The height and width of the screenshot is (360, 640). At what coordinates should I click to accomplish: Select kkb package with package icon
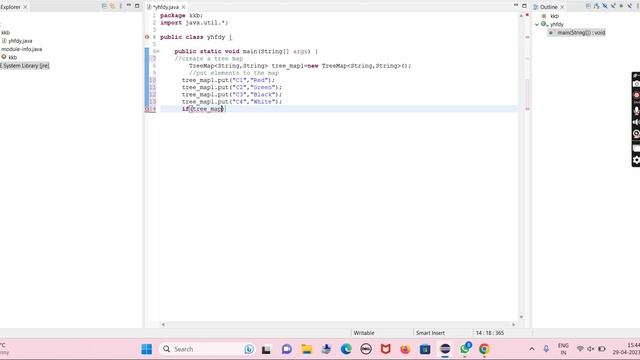tap(9, 57)
